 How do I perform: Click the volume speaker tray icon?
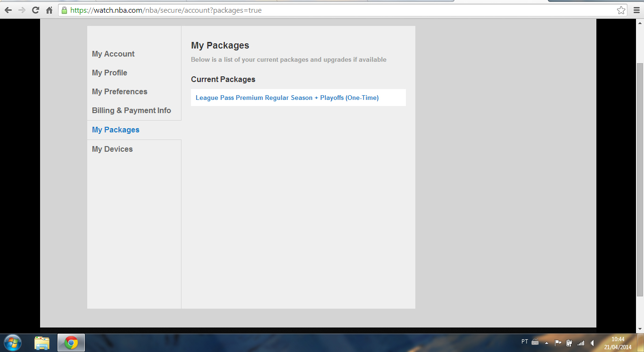592,343
